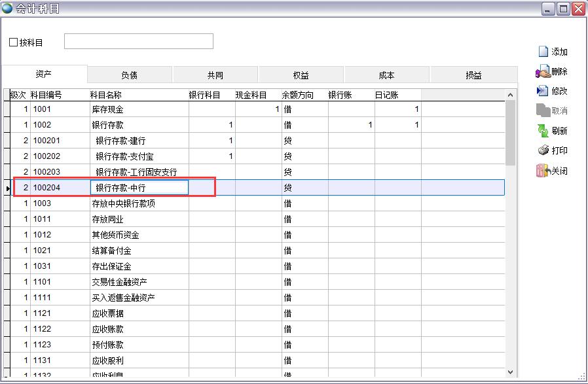588x384 pixels.
Task: Click the 关闭 (Close) door icon
Action: [x=543, y=171]
